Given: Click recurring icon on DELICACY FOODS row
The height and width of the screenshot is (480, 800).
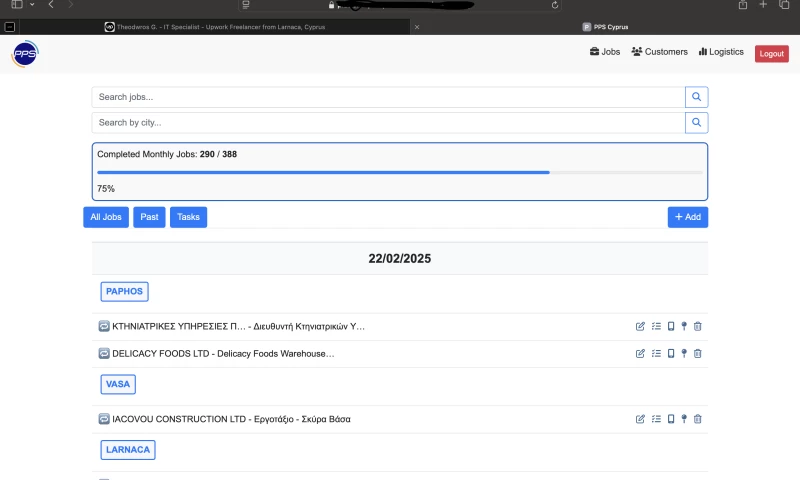Looking at the screenshot, I should (x=104, y=353).
